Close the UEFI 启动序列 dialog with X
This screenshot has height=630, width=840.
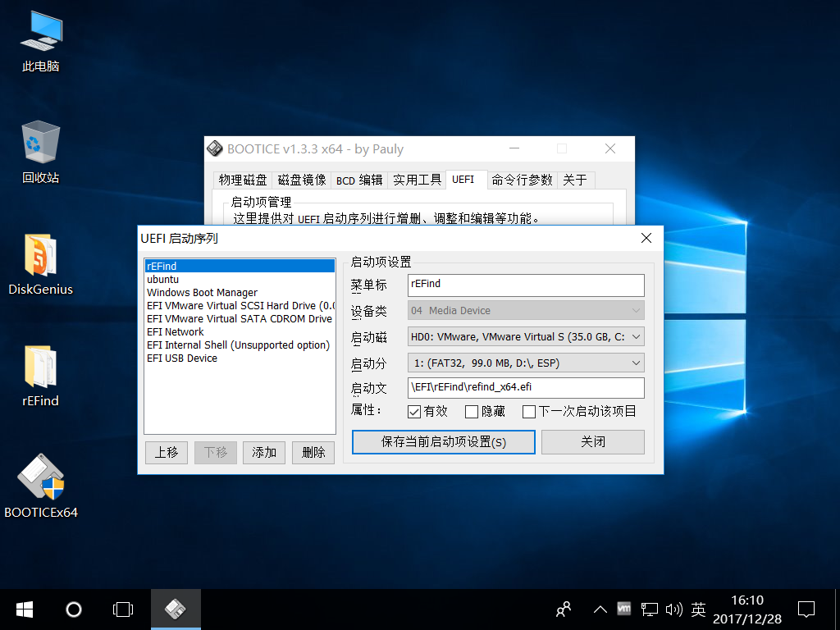(646, 238)
